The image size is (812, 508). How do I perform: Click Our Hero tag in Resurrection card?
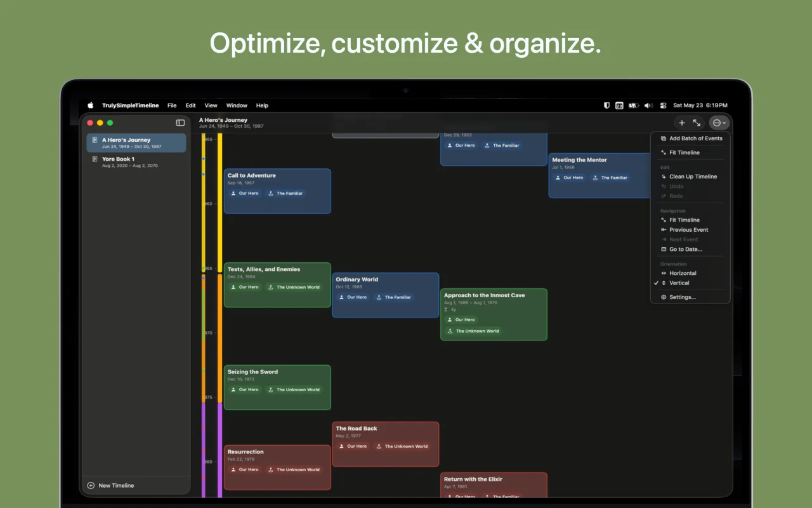pyautogui.click(x=244, y=469)
